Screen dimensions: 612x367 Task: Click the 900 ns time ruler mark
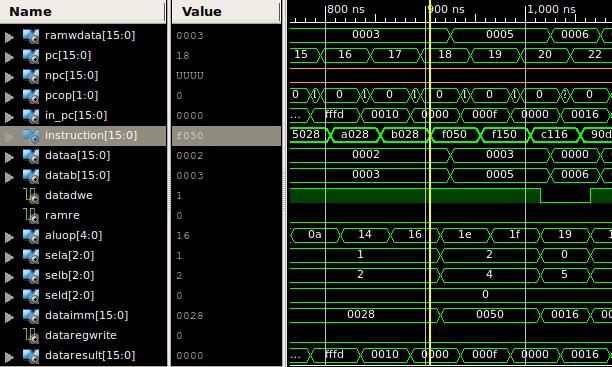pyautogui.click(x=446, y=9)
